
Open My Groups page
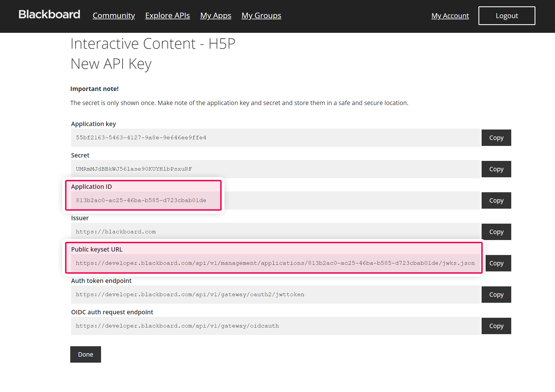(x=261, y=16)
